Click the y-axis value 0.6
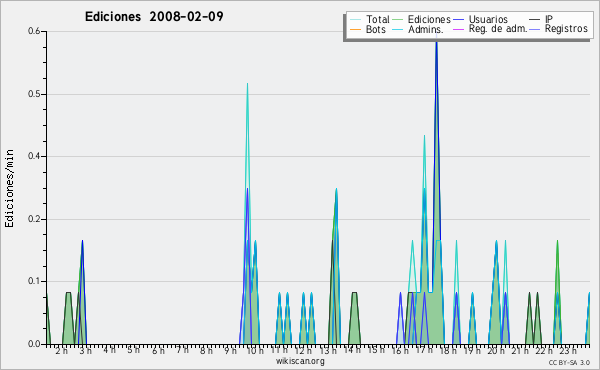 [x=34, y=31]
